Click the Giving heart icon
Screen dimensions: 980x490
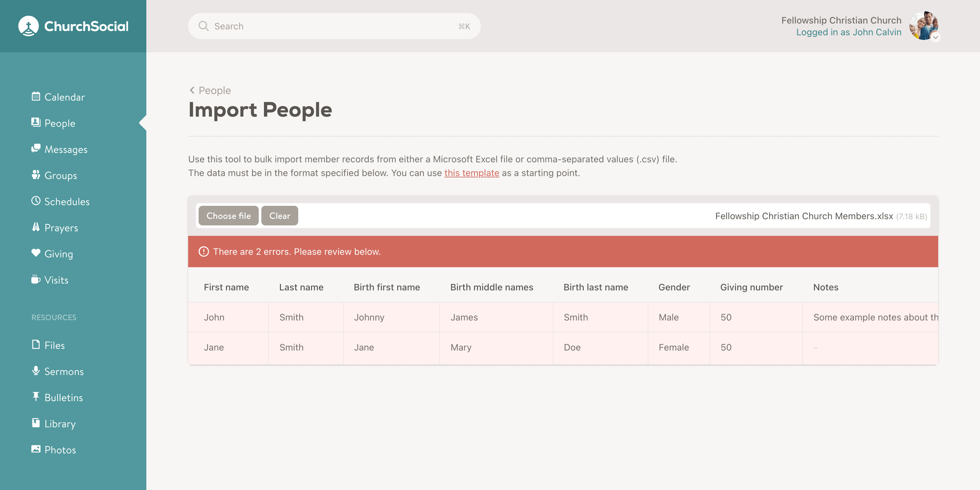36,253
